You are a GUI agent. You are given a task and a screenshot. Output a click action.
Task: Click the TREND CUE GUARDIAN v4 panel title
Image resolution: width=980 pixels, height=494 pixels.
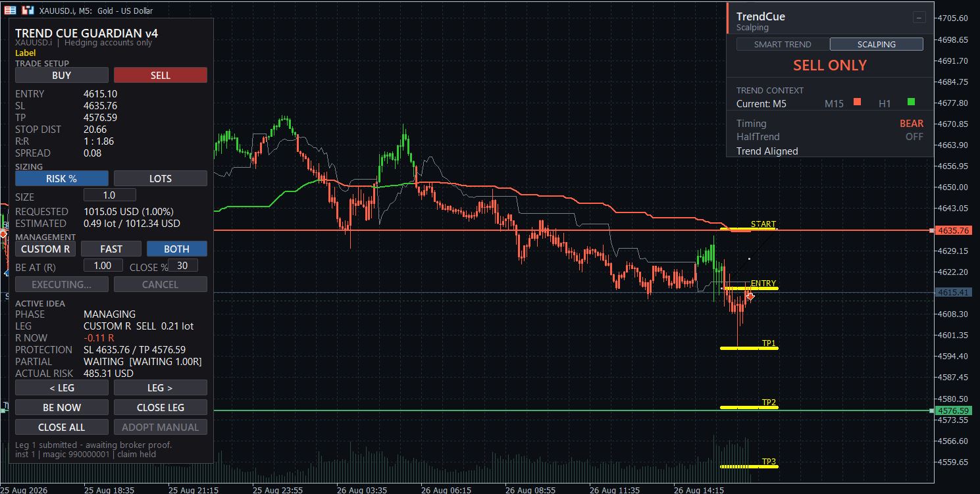pos(86,33)
